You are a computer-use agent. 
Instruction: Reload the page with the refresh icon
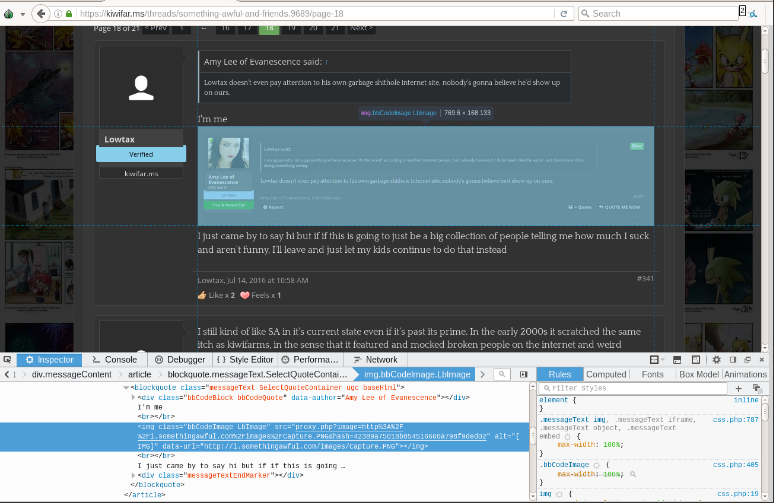pyautogui.click(x=564, y=14)
